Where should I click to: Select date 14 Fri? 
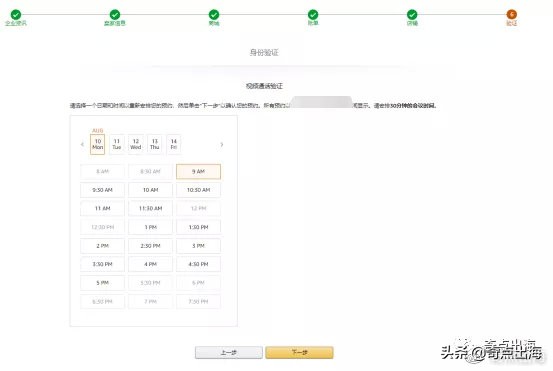(174, 144)
